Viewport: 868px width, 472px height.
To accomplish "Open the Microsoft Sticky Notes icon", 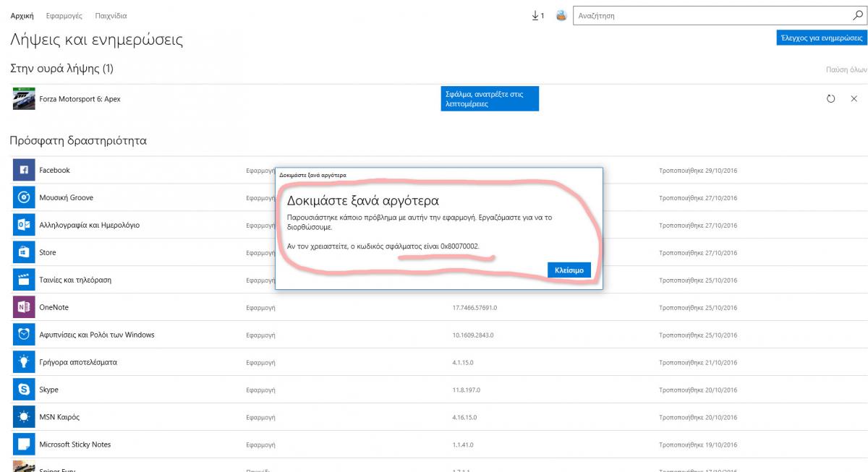I will tap(24, 445).
